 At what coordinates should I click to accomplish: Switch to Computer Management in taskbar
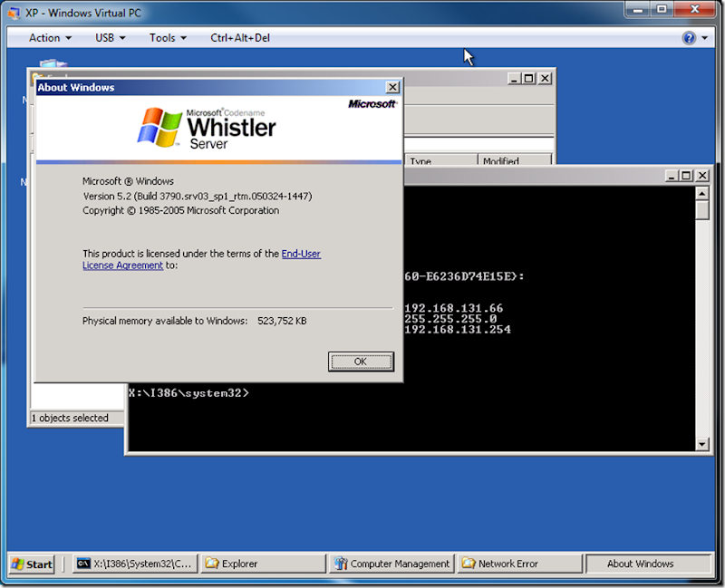click(392, 564)
